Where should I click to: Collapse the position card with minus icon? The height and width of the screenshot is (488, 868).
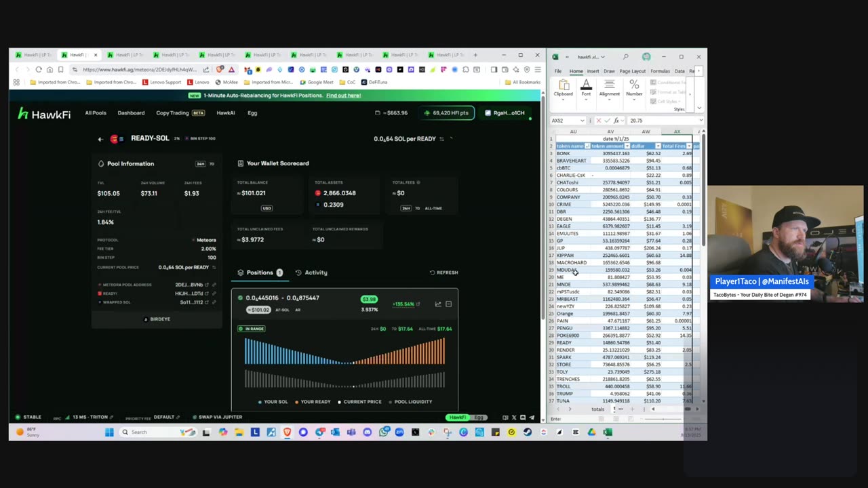pos(448,304)
